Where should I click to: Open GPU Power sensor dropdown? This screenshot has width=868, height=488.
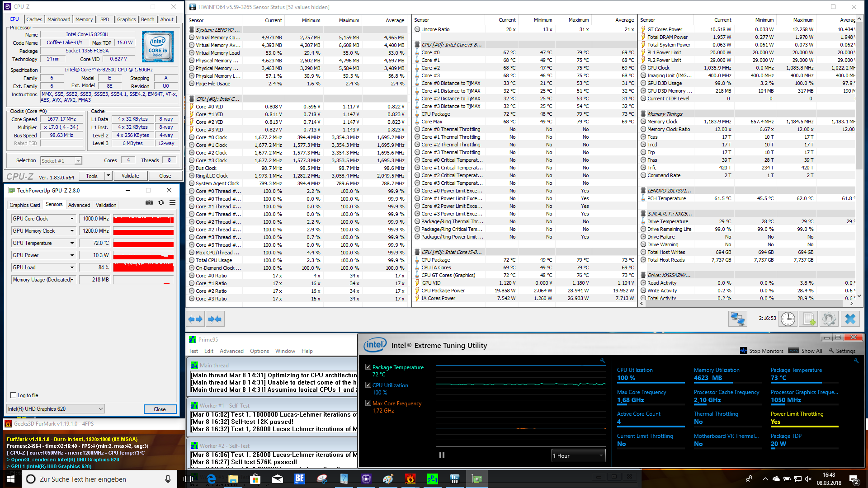tap(72, 255)
